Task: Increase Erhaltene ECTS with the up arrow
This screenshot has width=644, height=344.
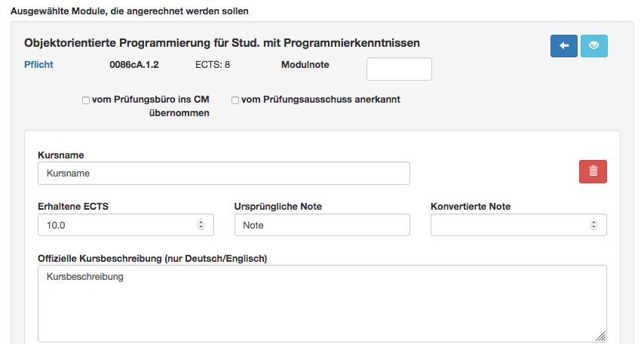Action: (x=201, y=222)
